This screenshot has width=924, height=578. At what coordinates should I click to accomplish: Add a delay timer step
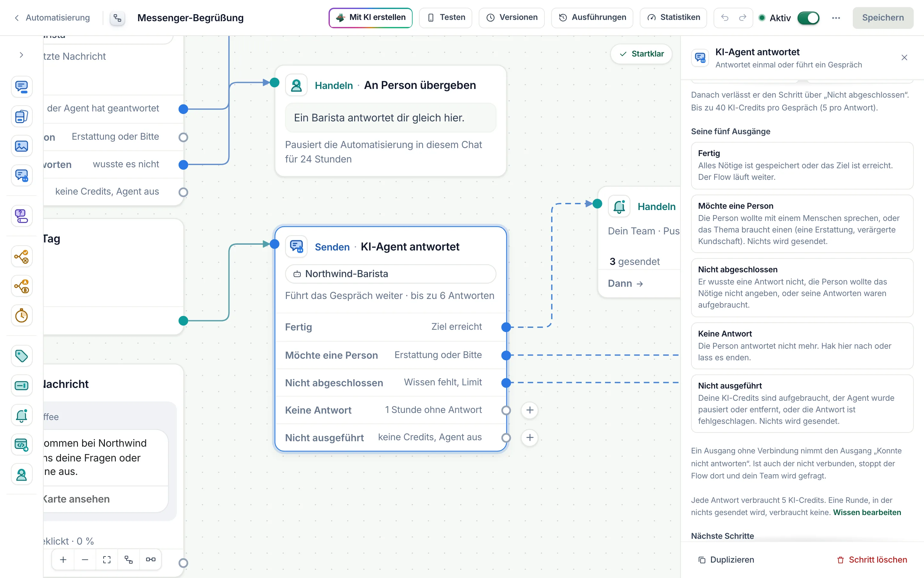click(x=21, y=316)
